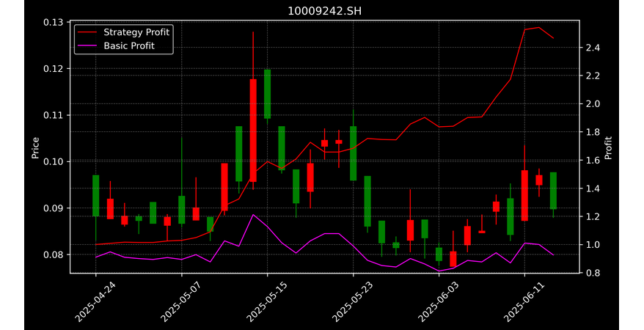Viewport: 644px width, 330px height.
Task: Click the 2.4 profit tick label
Action: click(x=592, y=48)
